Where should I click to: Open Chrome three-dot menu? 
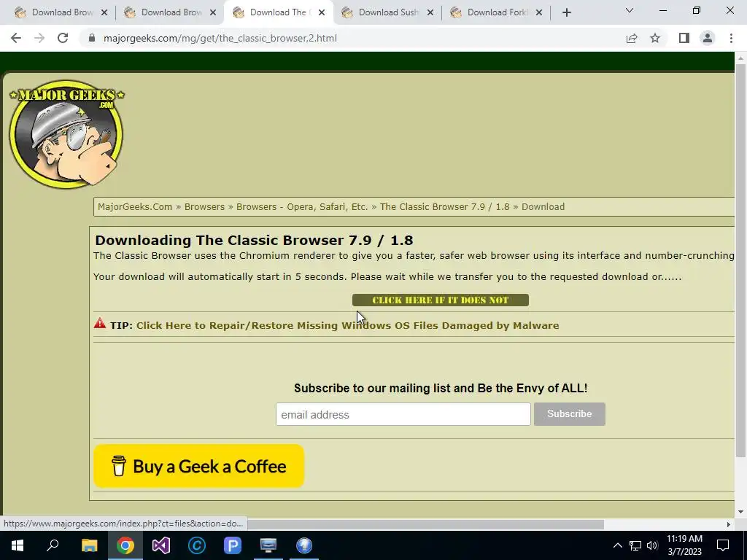coord(731,38)
